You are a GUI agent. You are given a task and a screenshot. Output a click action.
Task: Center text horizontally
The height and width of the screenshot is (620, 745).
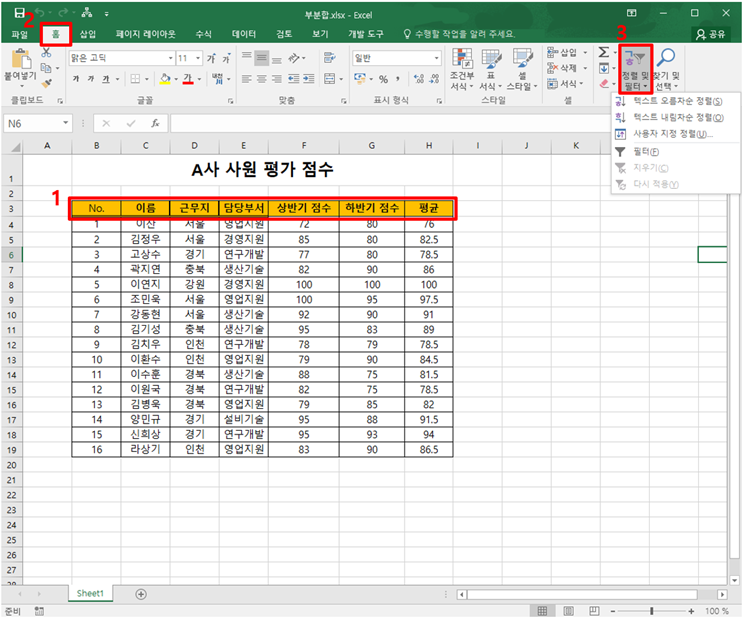click(x=261, y=79)
